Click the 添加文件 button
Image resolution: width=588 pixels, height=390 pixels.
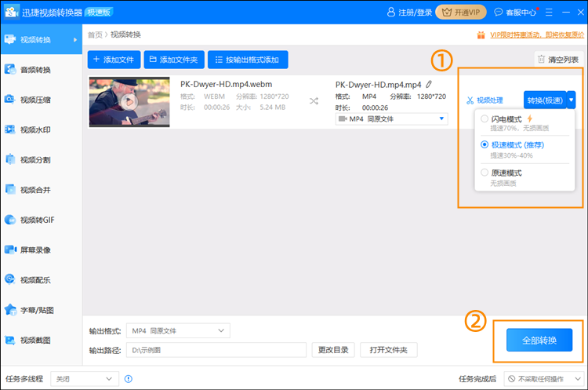click(114, 60)
